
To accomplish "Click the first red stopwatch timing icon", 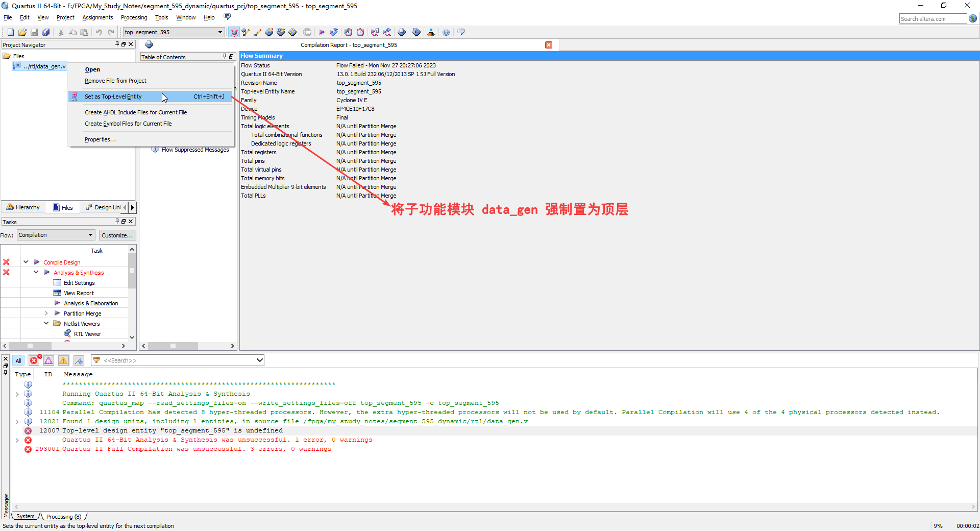I will click(348, 32).
